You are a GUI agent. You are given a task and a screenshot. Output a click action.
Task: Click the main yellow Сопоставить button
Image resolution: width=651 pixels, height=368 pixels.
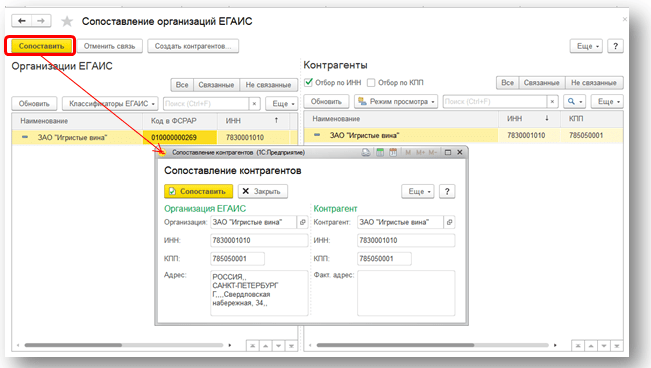pos(41,46)
